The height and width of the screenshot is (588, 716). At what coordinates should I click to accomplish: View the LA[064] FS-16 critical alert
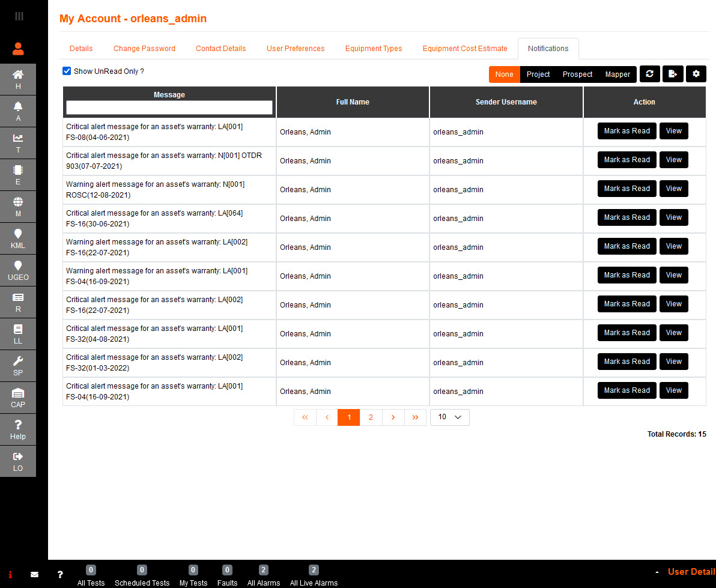[673, 217]
